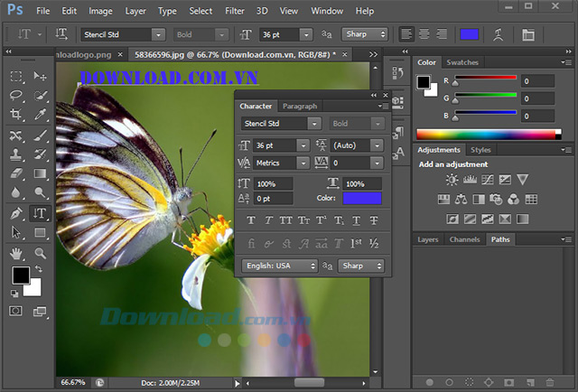This screenshot has width=578, height=392.
Task: Toggle Faux Bold in Character panel
Action: point(252,220)
